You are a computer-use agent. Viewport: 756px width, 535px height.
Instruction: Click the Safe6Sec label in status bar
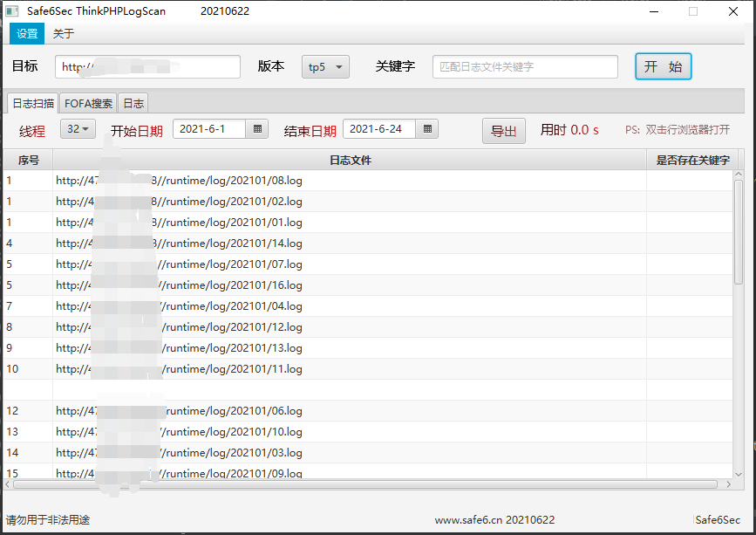coord(718,520)
